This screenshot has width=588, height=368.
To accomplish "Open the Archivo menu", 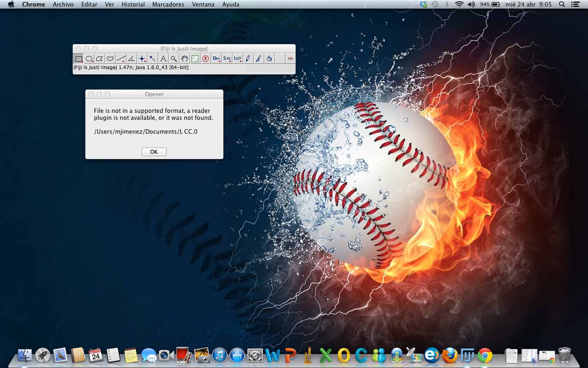I will click(x=63, y=4).
